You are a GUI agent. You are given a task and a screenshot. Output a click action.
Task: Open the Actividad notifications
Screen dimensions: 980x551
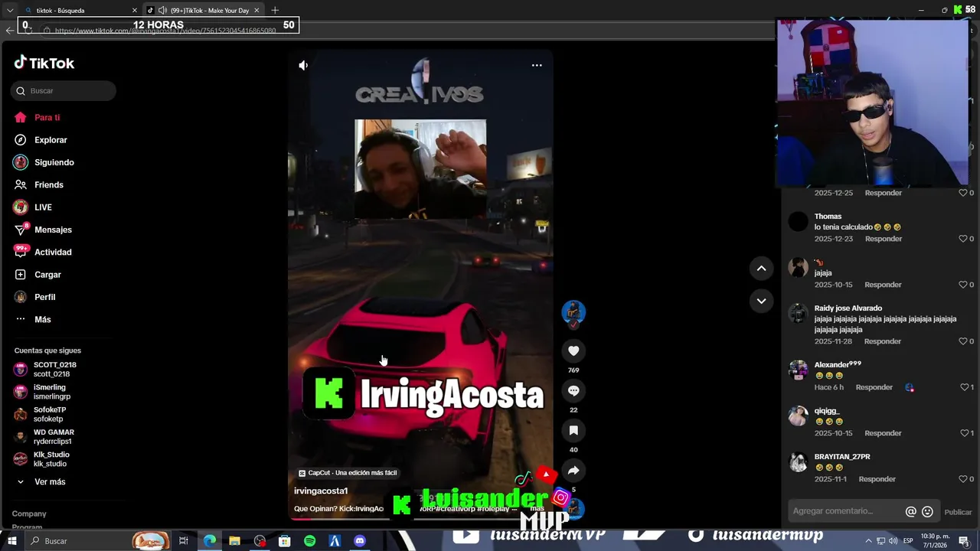[53, 253]
